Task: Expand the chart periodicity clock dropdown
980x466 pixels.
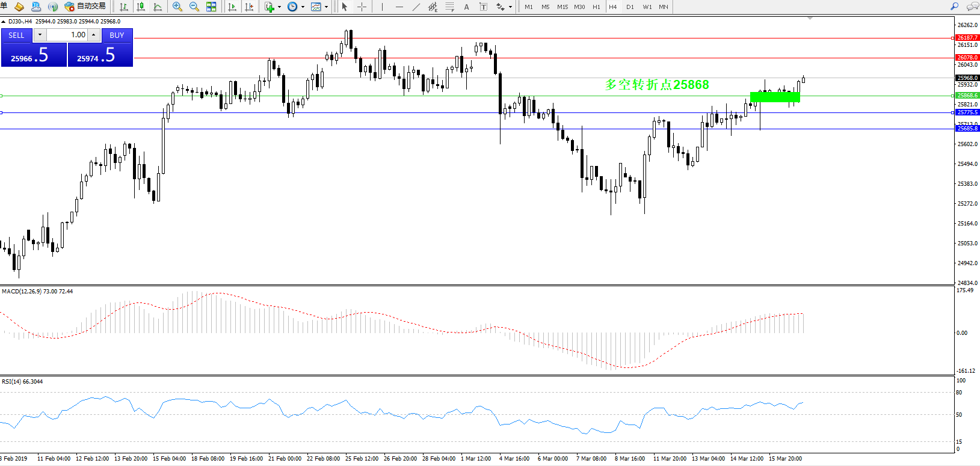Action: (303, 7)
